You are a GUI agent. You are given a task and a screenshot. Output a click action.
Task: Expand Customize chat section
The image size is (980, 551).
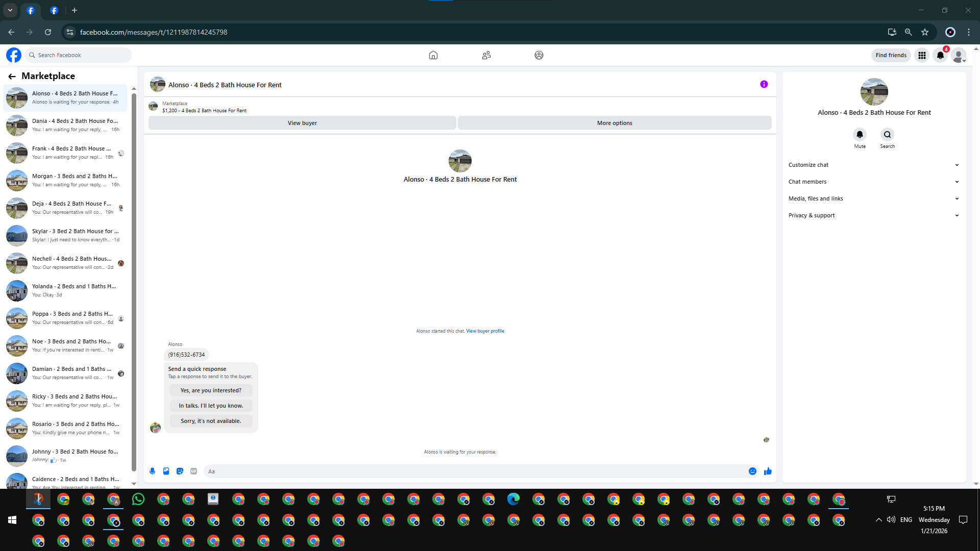coord(874,165)
